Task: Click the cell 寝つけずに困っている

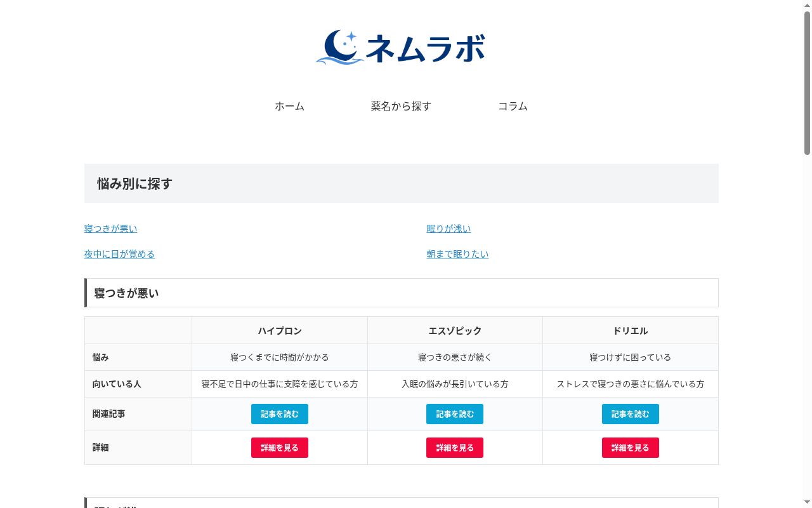Action: pos(631,358)
